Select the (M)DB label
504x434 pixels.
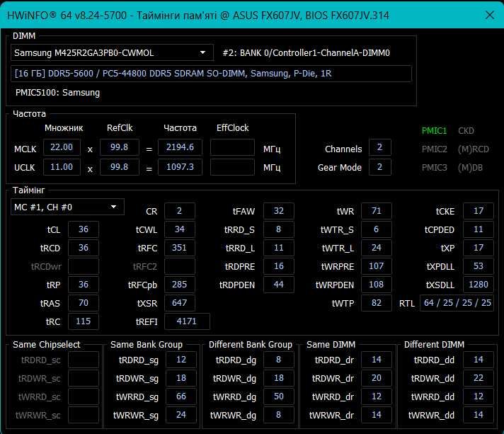coord(470,168)
